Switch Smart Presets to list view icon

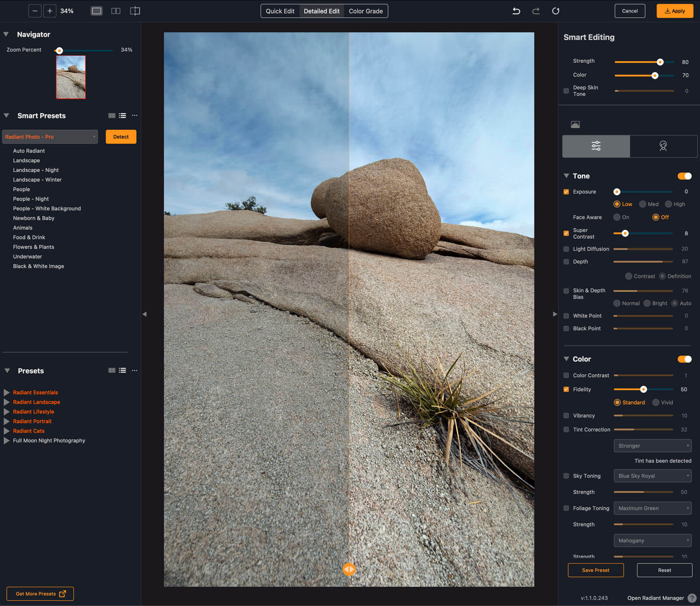[122, 115]
